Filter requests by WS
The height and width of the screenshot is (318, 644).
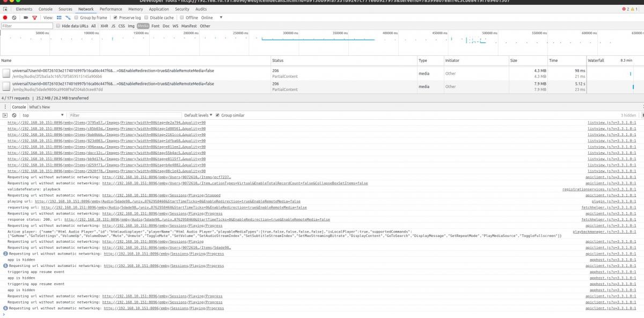tap(175, 26)
